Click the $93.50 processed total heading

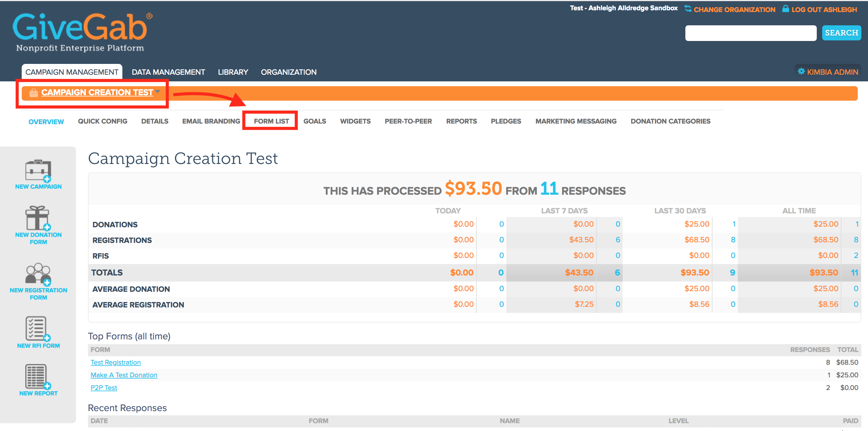click(473, 189)
